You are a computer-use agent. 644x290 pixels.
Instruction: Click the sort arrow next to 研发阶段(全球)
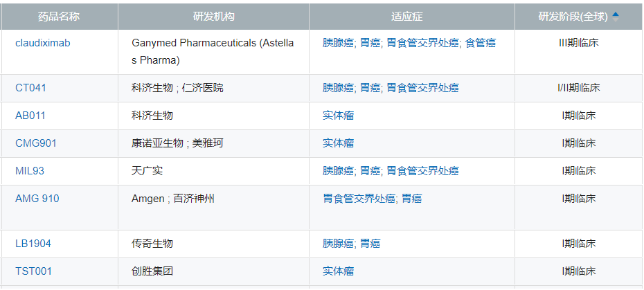pyautogui.click(x=616, y=16)
